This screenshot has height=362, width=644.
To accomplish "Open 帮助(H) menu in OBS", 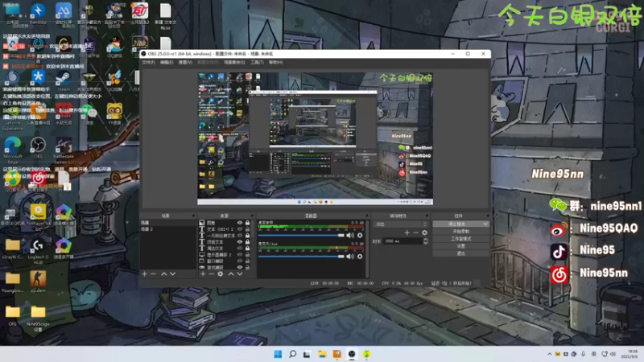I will point(275,63).
